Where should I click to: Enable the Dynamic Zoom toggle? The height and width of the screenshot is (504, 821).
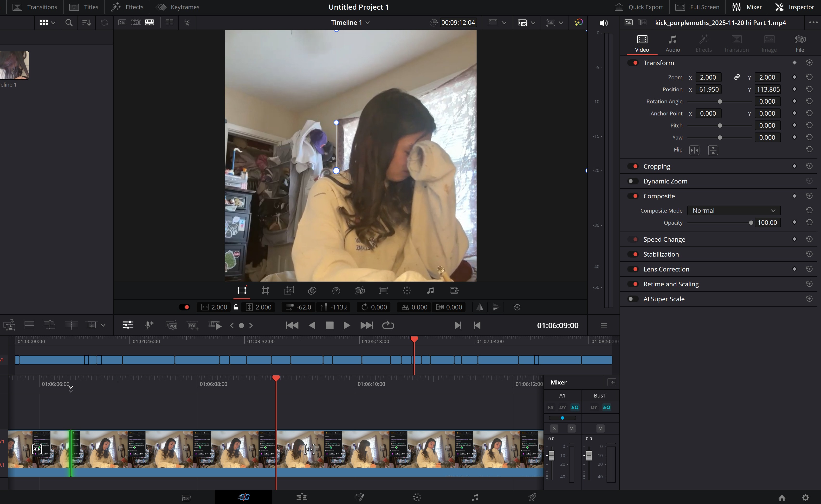(633, 181)
